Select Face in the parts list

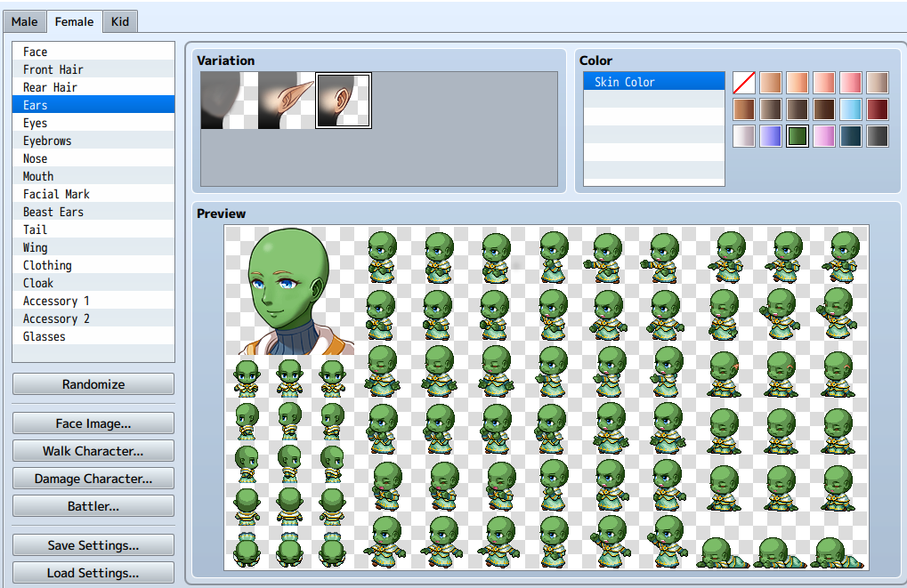tap(93, 52)
